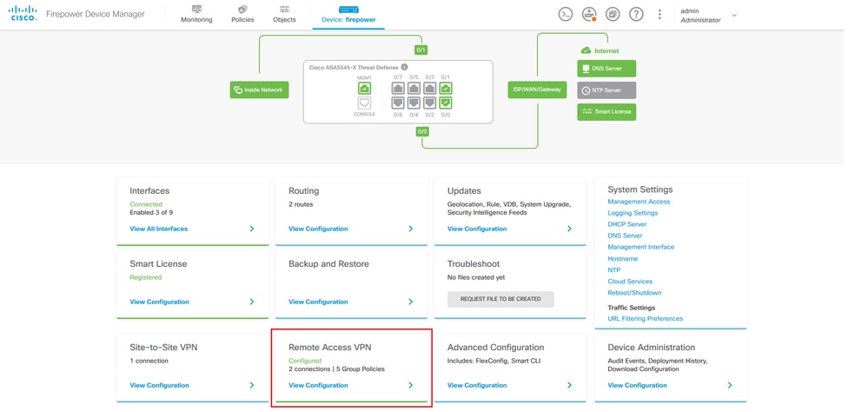
Task: Open Cloud Services link
Action: [x=630, y=282]
